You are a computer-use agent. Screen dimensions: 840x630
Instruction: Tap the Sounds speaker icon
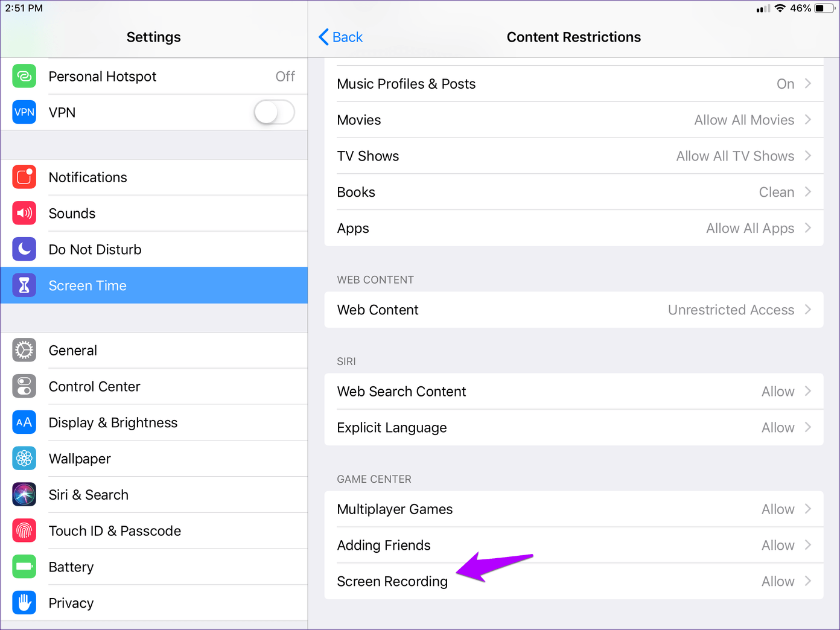pos(24,214)
